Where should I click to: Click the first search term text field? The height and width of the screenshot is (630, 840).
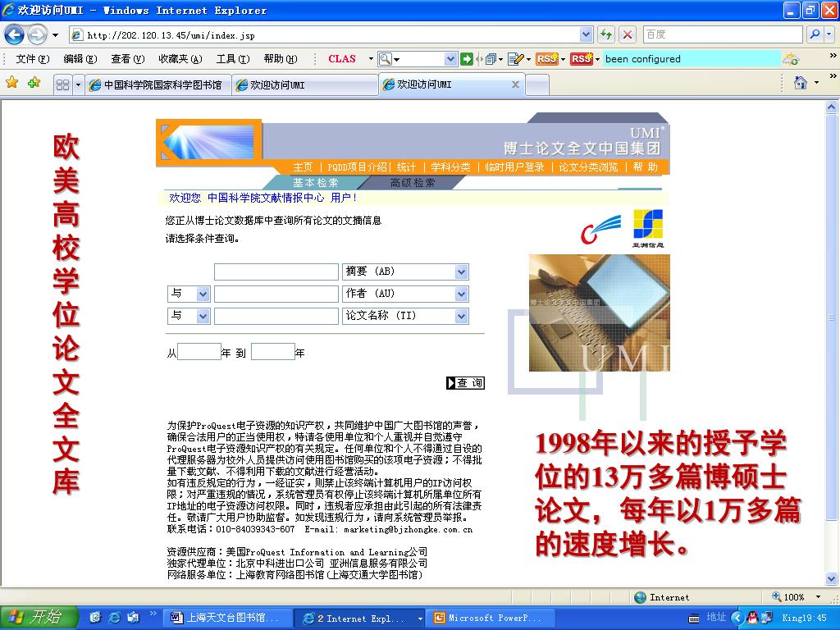(x=276, y=272)
